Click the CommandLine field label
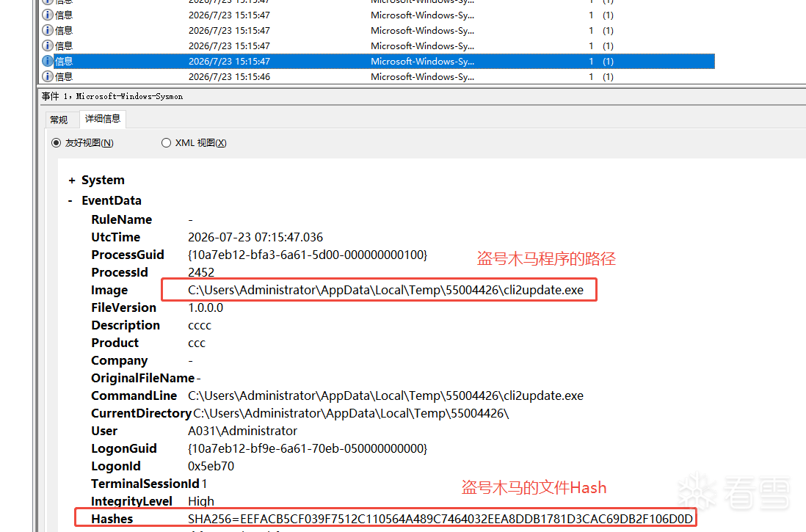Image resolution: width=806 pixels, height=532 pixels. [x=134, y=396]
